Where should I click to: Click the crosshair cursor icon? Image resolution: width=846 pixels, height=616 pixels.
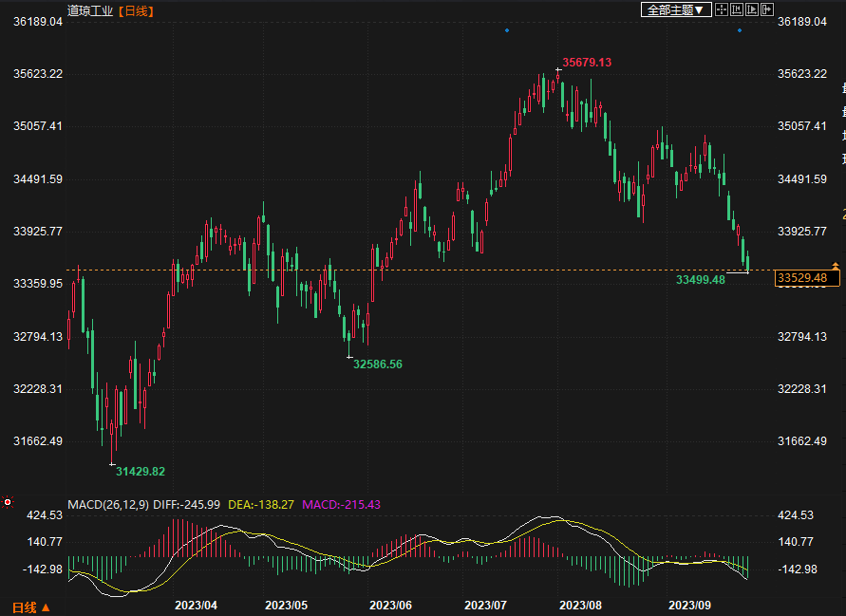point(722,9)
